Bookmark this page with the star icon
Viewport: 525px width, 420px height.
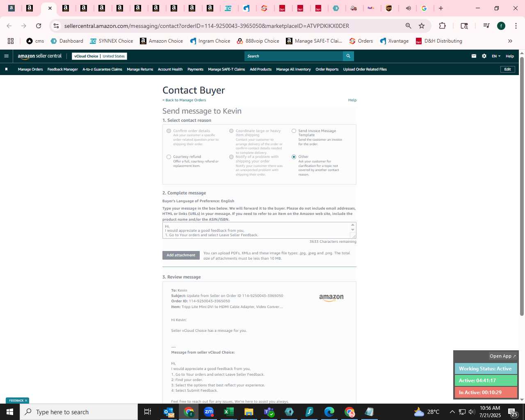coord(422,26)
